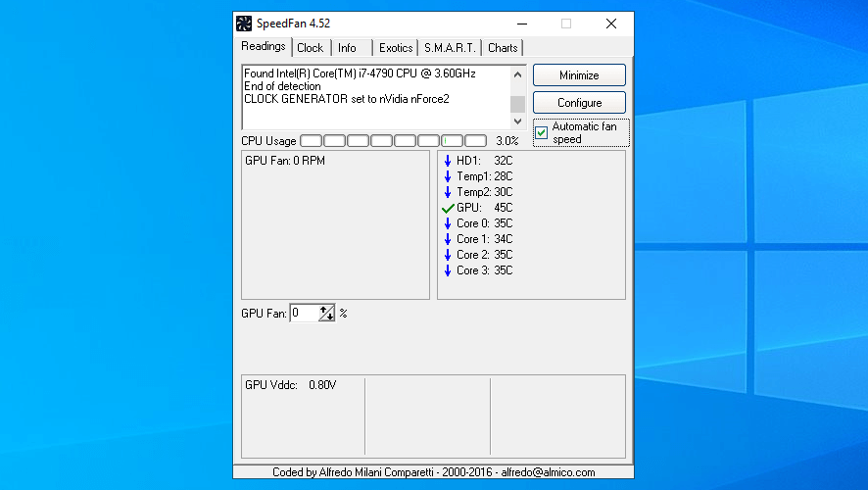Viewport: 868px width, 490px height.
Task: Click into the GPU Fan speed input field
Action: 304,314
